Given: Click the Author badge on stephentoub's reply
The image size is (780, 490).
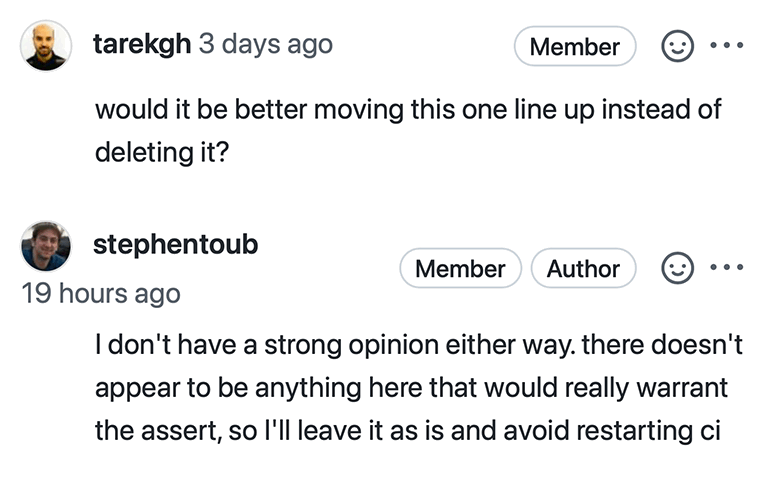Looking at the screenshot, I should 583,269.
